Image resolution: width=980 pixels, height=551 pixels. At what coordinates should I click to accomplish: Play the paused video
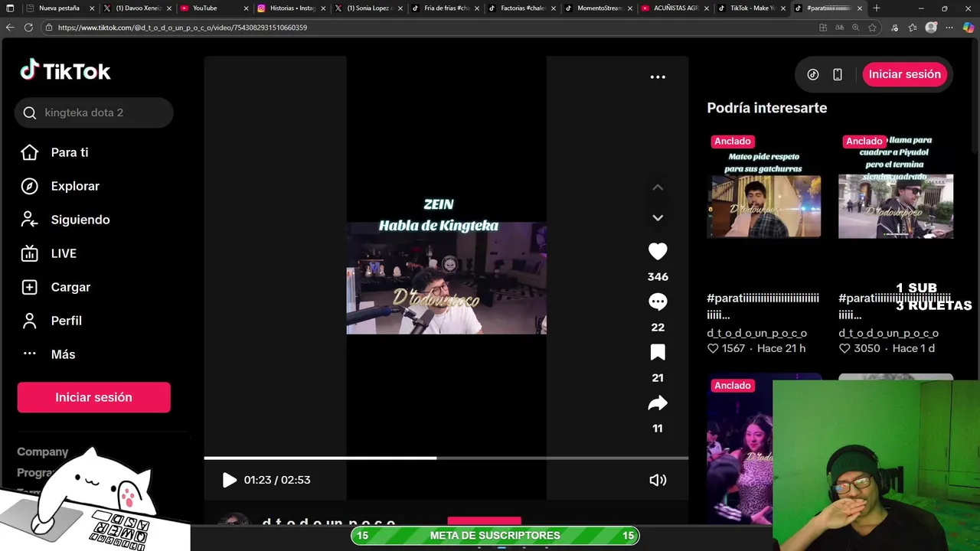click(229, 480)
